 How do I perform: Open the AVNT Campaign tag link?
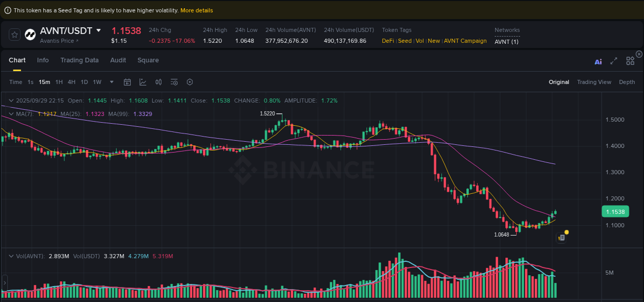pos(465,41)
